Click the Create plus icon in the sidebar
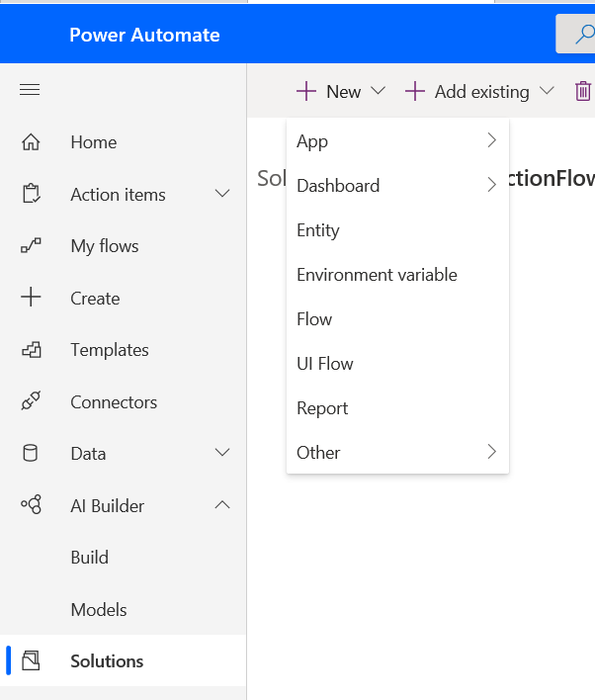 pyautogui.click(x=31, y=298)
